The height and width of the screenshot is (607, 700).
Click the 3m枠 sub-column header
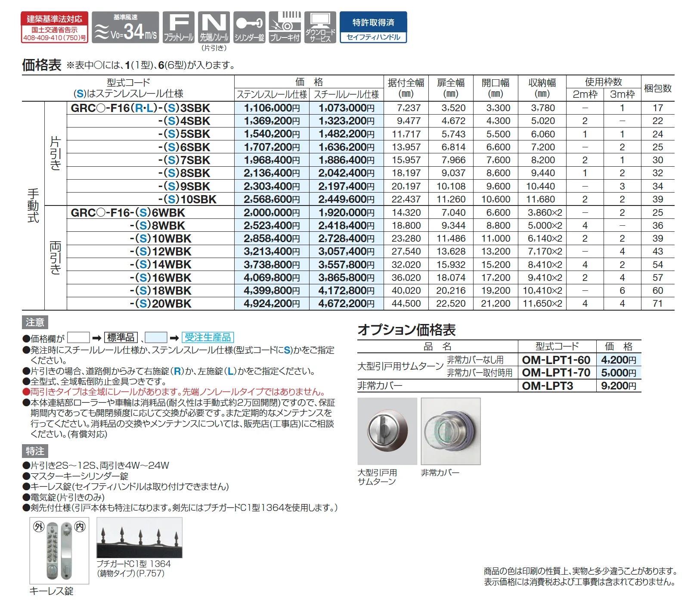pyautogui.click(x=622, y=95)
